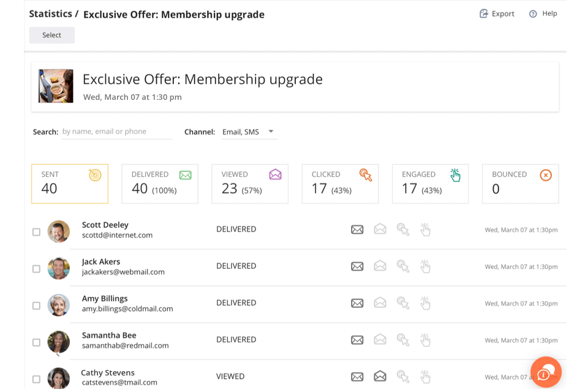Click the Sent target icon
The width and height of the screenshot is (588, 392).
(x=95, y=175)
